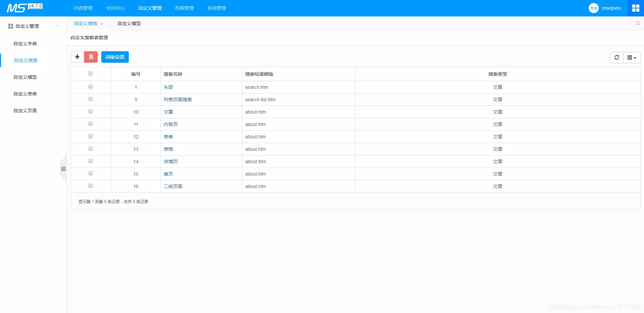Open the 表单 link
Viewport: 644px width, 313px height.
coord(168,137)
